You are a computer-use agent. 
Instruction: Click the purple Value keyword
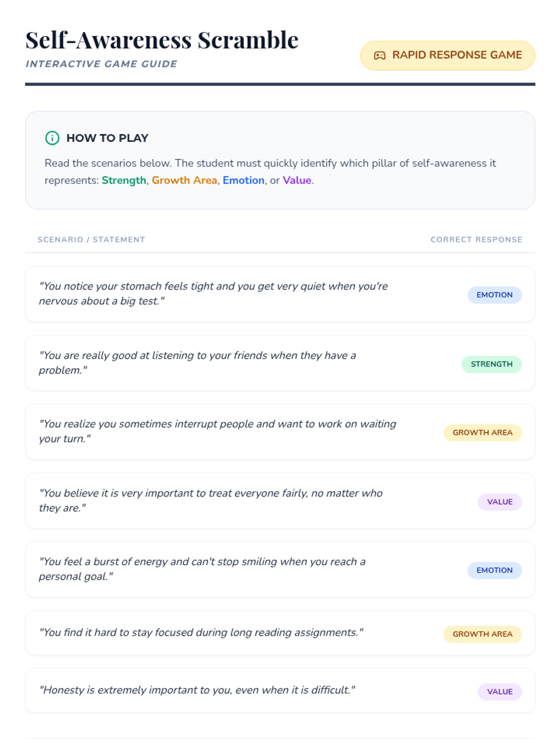click(x=297, y=180)
